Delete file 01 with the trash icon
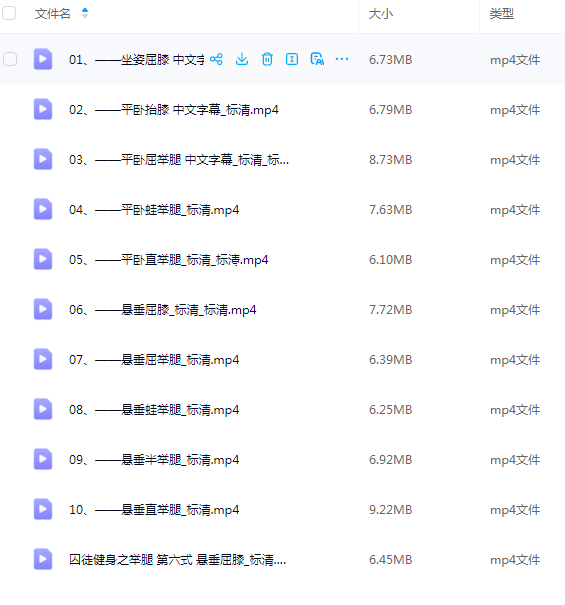 (267, 59)
